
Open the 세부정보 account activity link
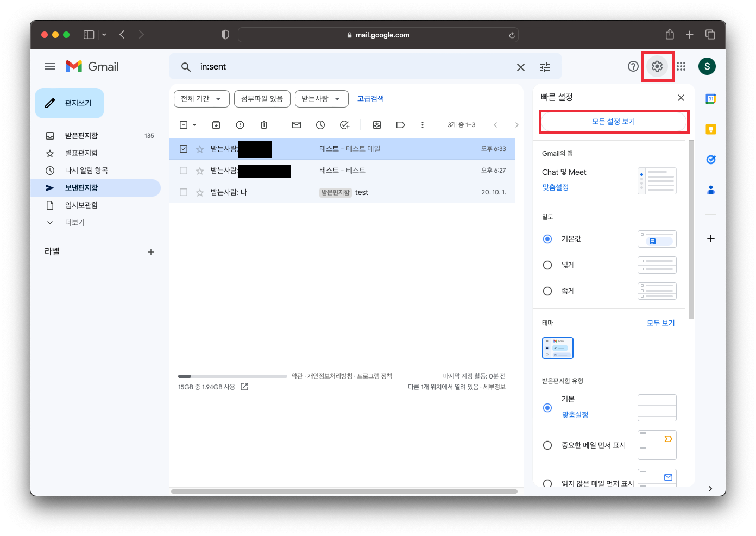[x=494, y=387]
